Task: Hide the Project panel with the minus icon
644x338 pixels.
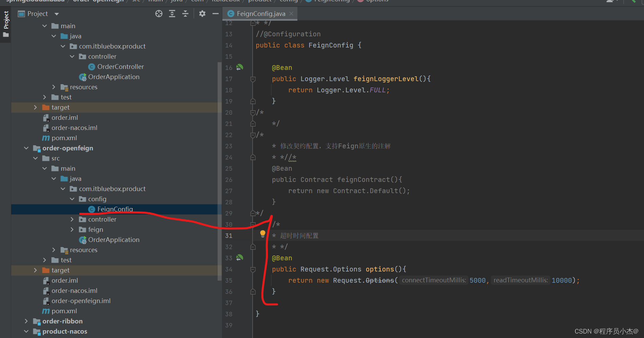Action: (x=215, y=14)
